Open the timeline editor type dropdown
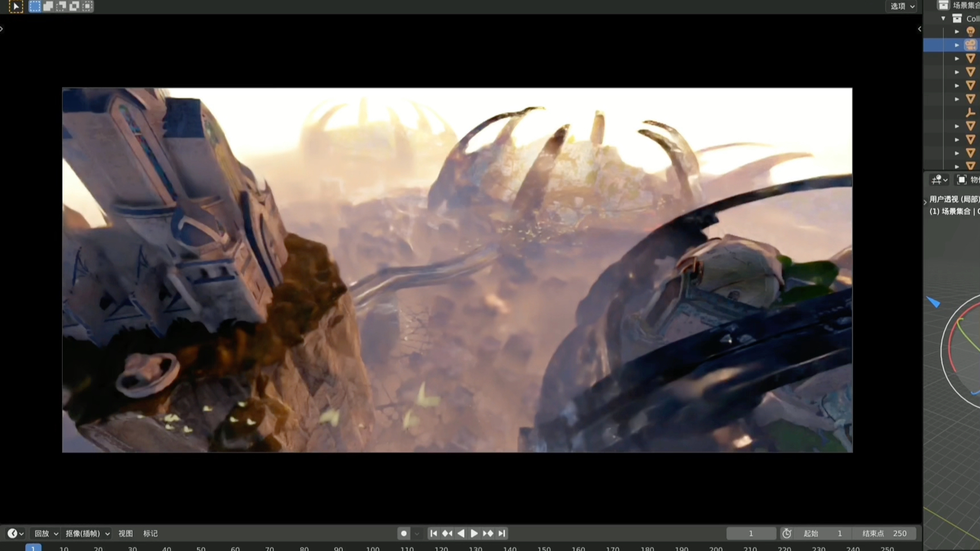The image size is (980, 551). pyautogui.click(x=15, y=533)
